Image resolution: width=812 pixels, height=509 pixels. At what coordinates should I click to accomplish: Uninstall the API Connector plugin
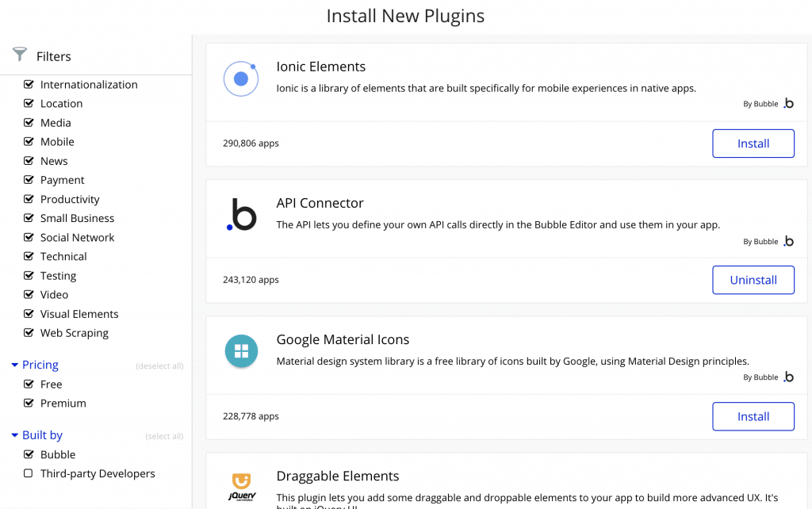pyautogui.click(x=753, y=280)
